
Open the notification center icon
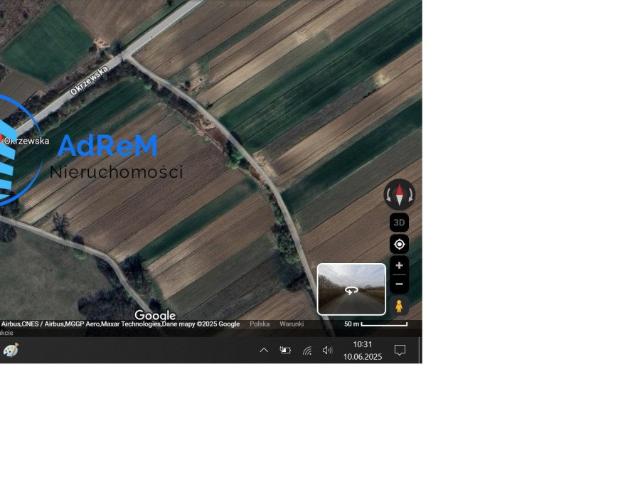(400, 351)
